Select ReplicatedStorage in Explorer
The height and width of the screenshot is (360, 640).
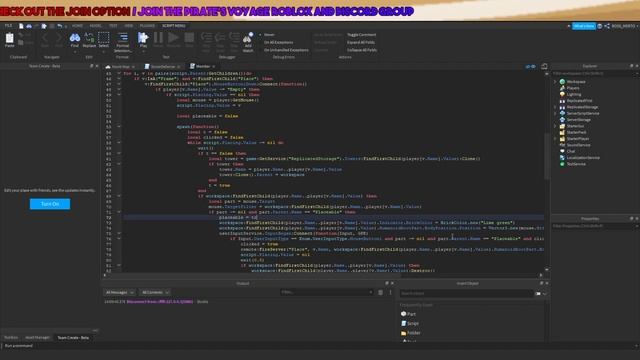tap(582, 107)
